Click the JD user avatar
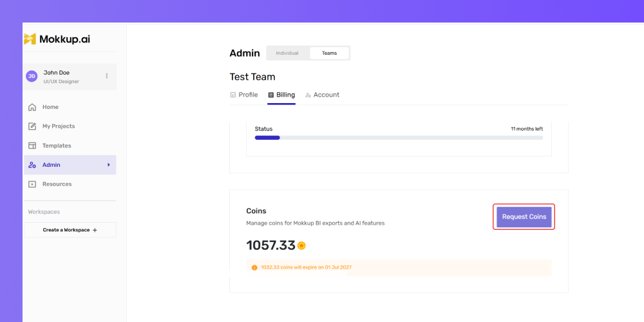This screenshot has width=644, height=322. (32, 76)
